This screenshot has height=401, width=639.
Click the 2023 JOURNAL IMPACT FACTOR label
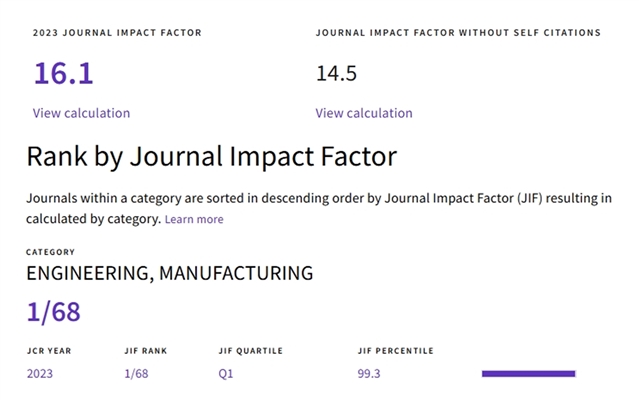[117, 33]
